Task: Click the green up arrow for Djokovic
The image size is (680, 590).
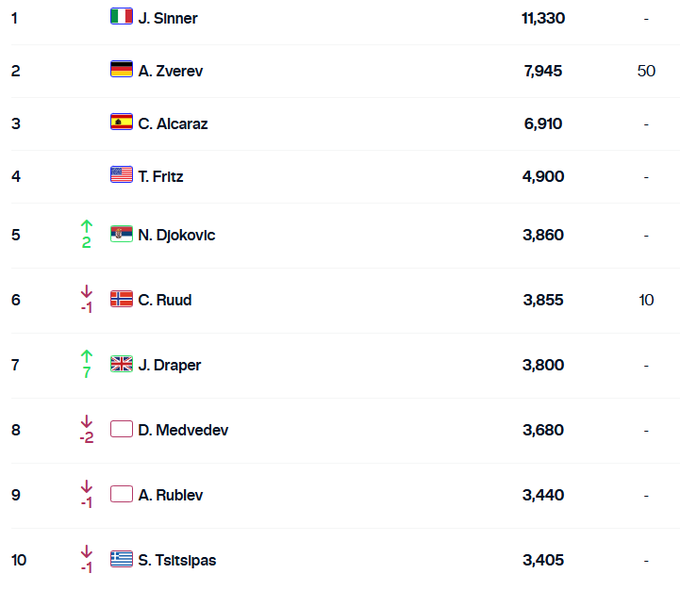Action: pyautogui.click(x=86, y=227)
